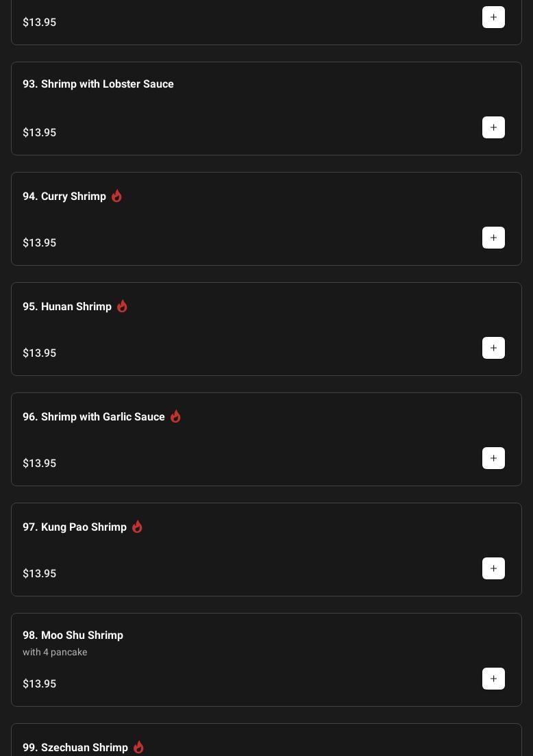Select the 94. Curry Shrimp title
Viewport: 533px width, 756px height.
pyautogui.click(x=64, y=196)
